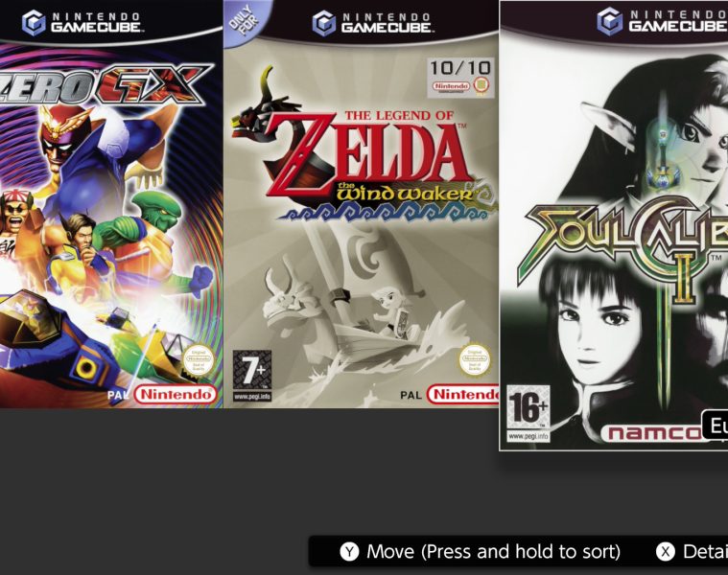Click Move (Press and hold to sort)
Screen dimensions: 728x575
494,552
